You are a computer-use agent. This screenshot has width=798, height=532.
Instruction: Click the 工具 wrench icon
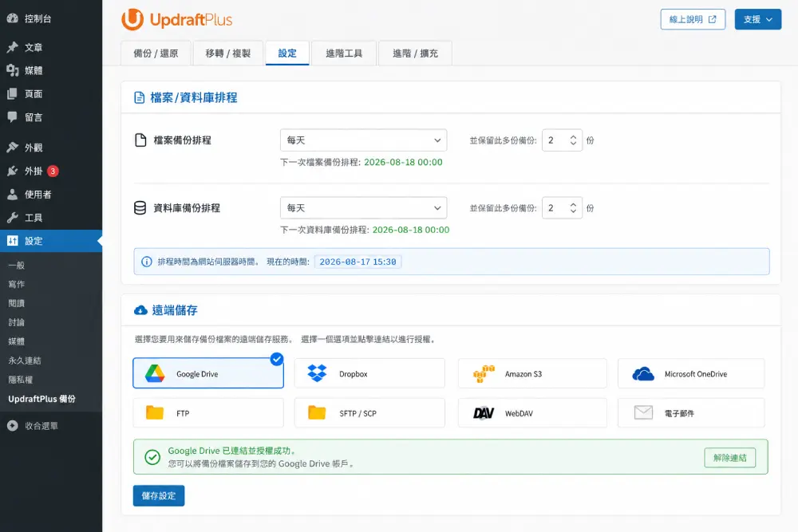[13, 218]
